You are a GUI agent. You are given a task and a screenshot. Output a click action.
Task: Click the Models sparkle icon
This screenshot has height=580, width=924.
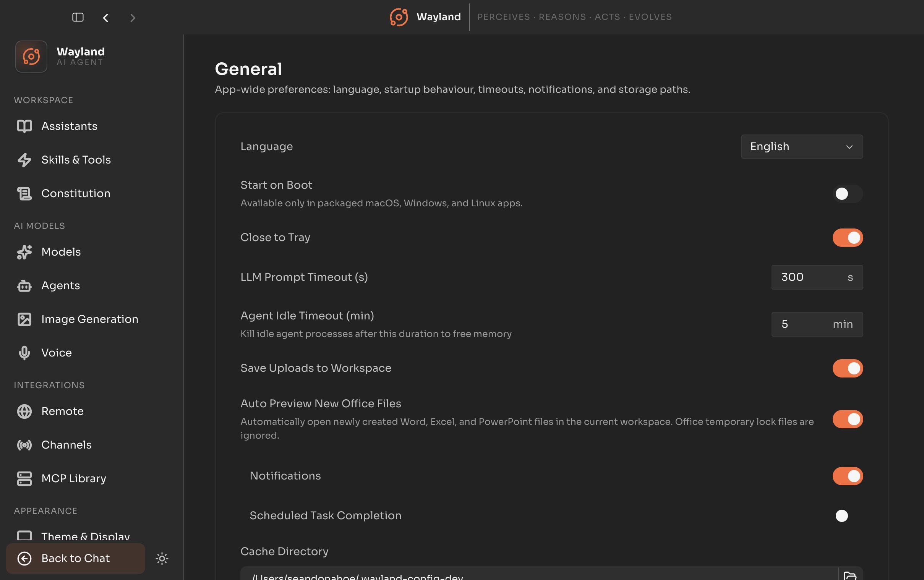coord(24,252)
